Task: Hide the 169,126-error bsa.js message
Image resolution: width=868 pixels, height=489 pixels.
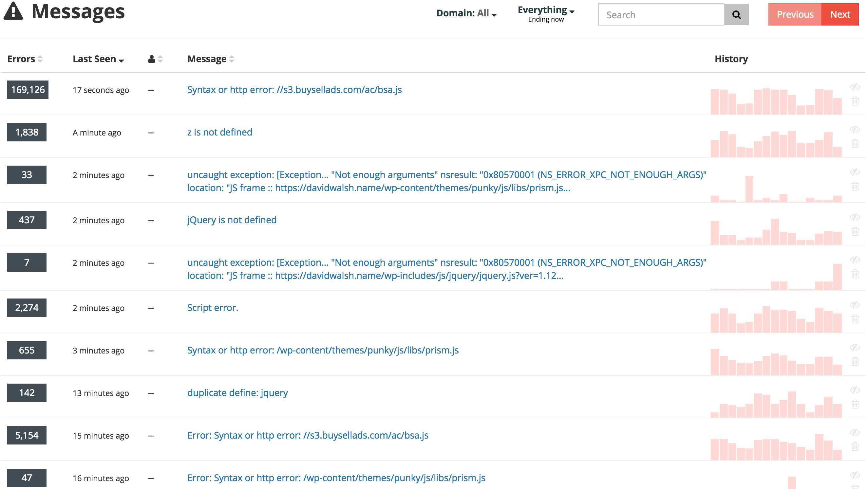Action: 855,87
